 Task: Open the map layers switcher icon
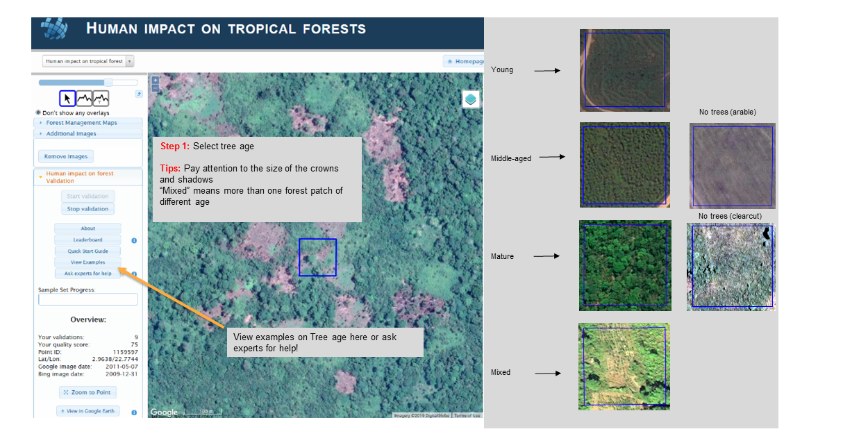pos(471,99)
